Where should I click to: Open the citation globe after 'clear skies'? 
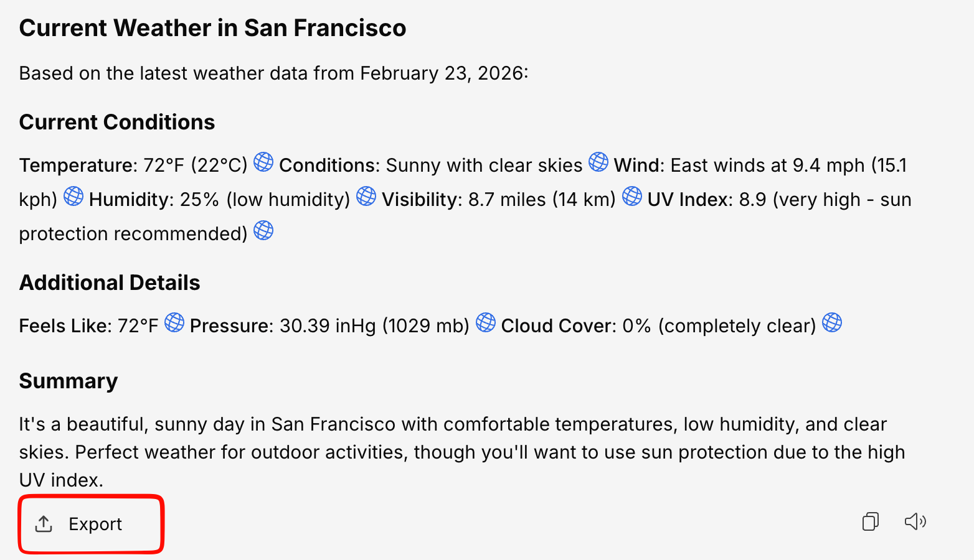[x=598, y=162]
